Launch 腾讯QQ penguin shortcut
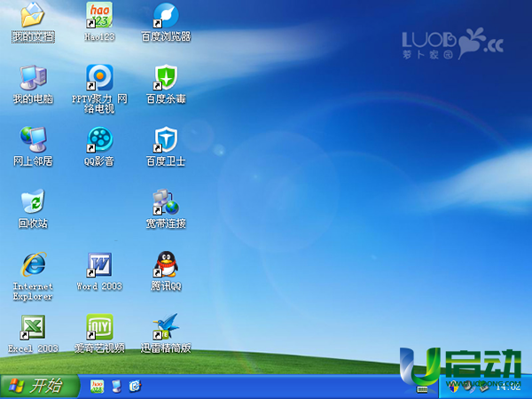The height and width of the screenshot is (399, 532). [166, 264]
